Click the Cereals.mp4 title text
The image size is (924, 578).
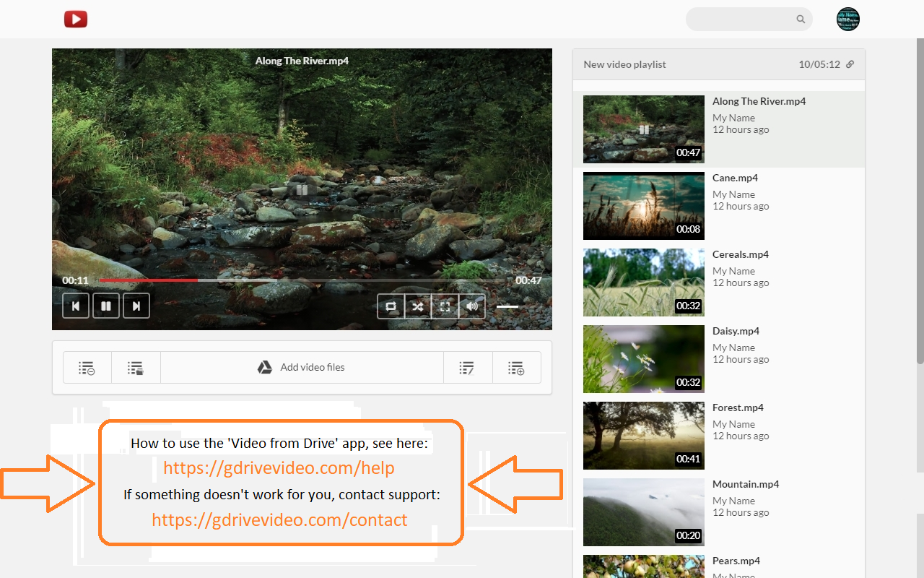pyautogui.click(x=741, y=254)
